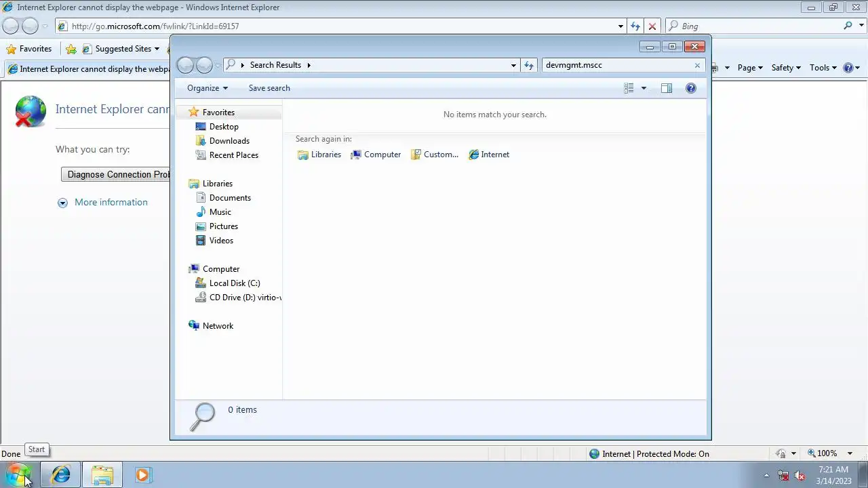This screenshot has height=488, width=868.
Task: Search again in Custom...
Action: tap(435, 155)
